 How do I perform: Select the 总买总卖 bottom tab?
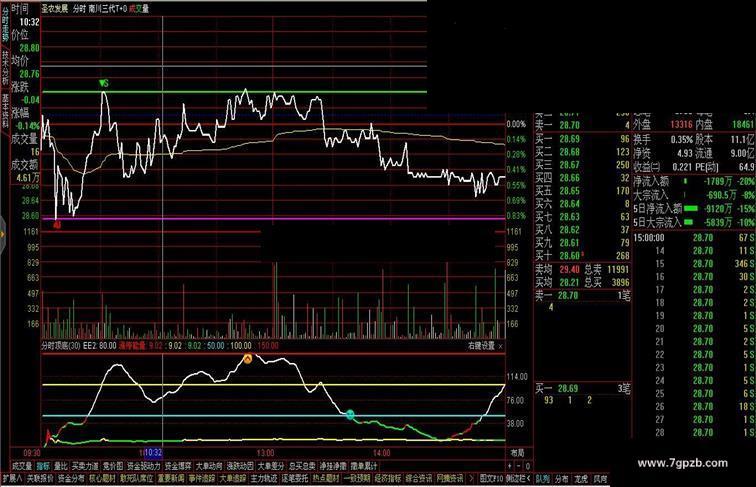click(x=302, y=466)
